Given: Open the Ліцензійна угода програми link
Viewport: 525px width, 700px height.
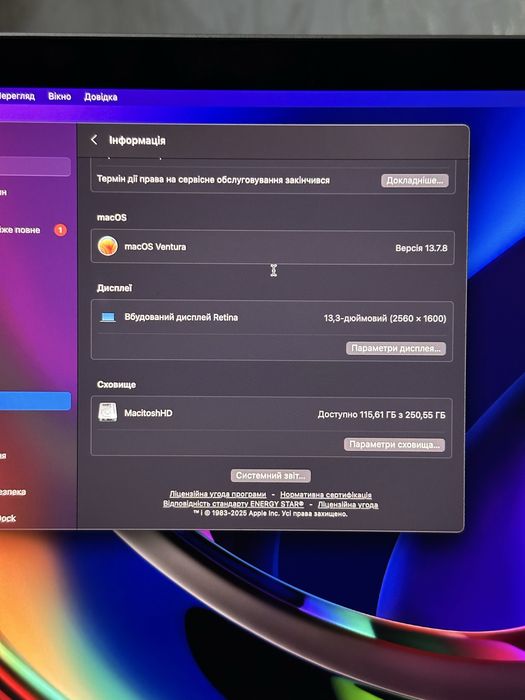Looking at the screenshot, I should [217, 494].
